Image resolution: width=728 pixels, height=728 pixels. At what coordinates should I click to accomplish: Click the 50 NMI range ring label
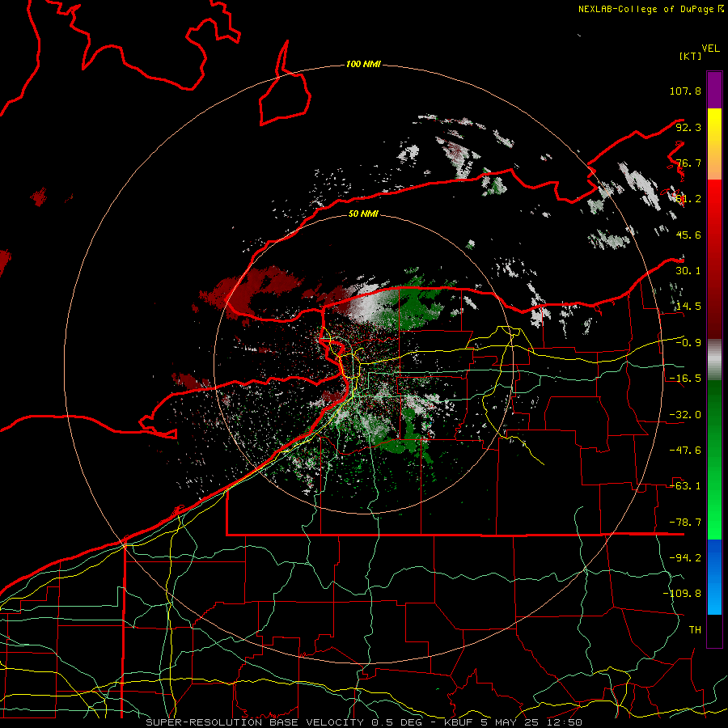[363, 214]
